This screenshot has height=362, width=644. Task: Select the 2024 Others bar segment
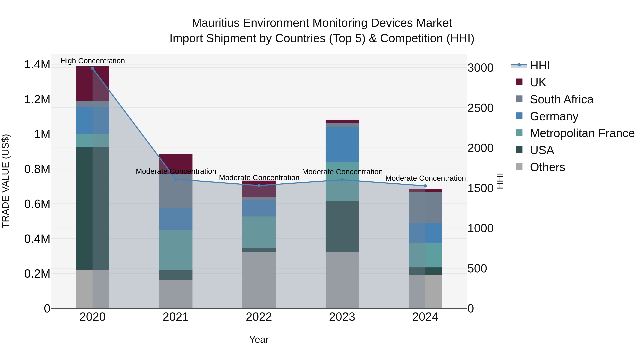click(x=425, y=292)
